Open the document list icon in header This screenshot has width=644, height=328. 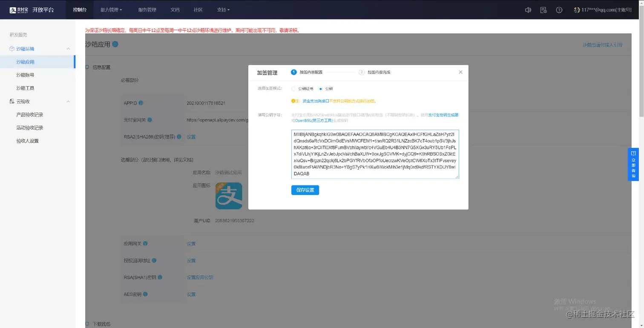(x=543, y=10)
